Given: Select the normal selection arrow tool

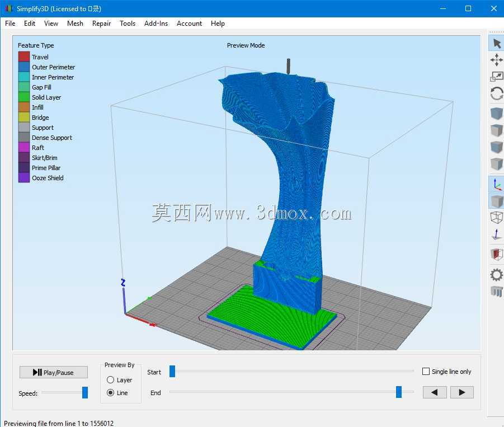Looking at the screenshot, I should [497, 44].
